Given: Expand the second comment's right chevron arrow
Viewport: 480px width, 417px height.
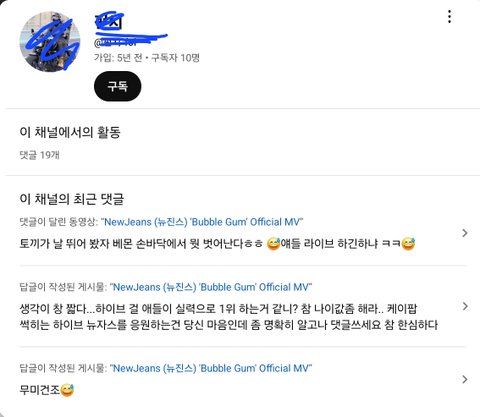Looking at the screenshot, I should 465,306.
